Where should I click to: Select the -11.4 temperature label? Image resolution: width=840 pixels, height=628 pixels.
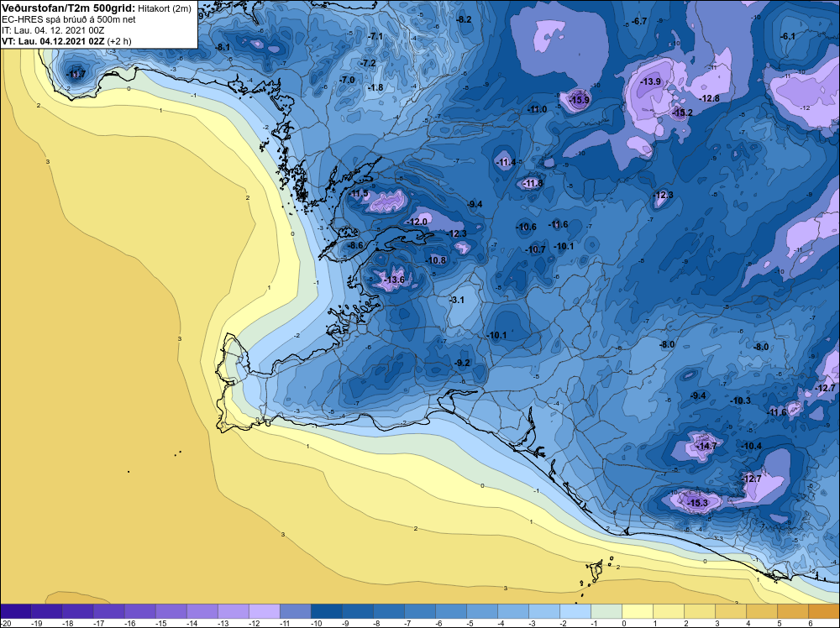[506, 162]
